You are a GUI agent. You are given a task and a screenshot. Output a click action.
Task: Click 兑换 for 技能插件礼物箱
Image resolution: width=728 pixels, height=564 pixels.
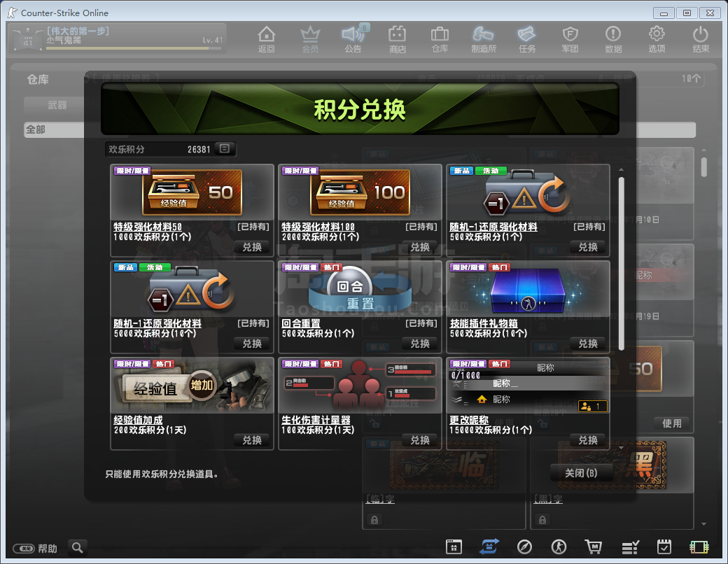pyautogui.click(x=588, y=344)
